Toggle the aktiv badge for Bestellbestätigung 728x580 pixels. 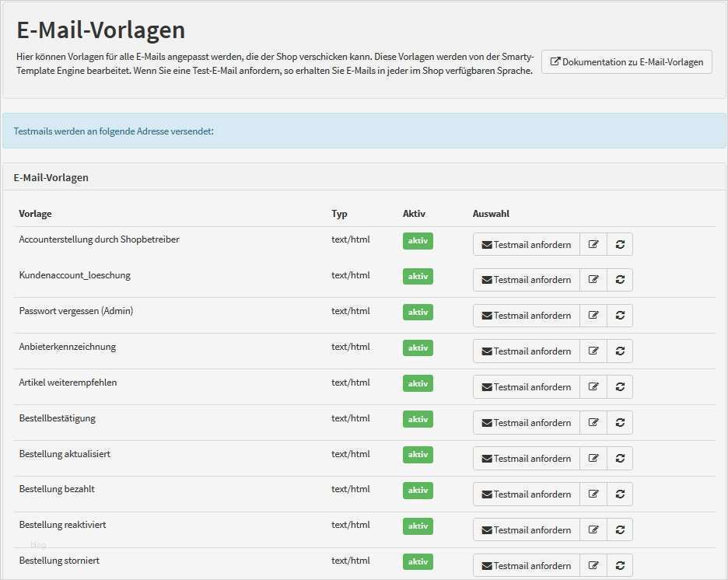click(x=418, y=419)
